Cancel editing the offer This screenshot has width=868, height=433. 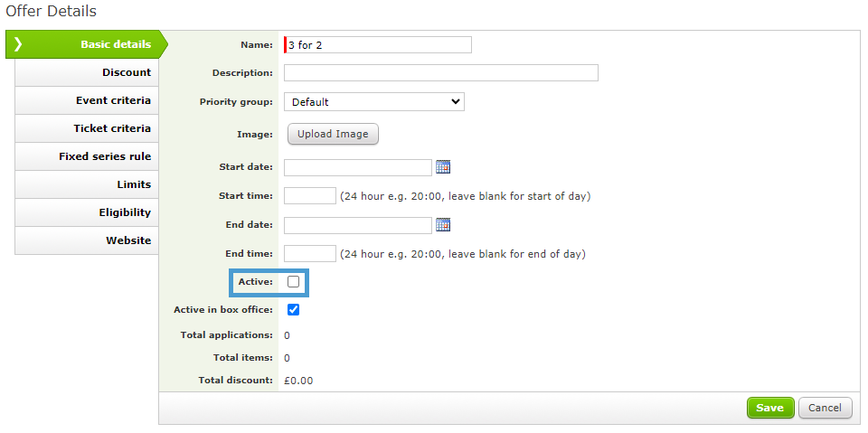(825, 408)
